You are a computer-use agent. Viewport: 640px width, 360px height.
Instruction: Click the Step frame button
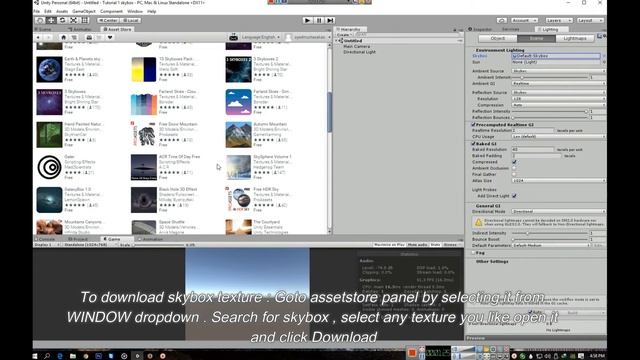pyautogui.click(x=331, y=20)
